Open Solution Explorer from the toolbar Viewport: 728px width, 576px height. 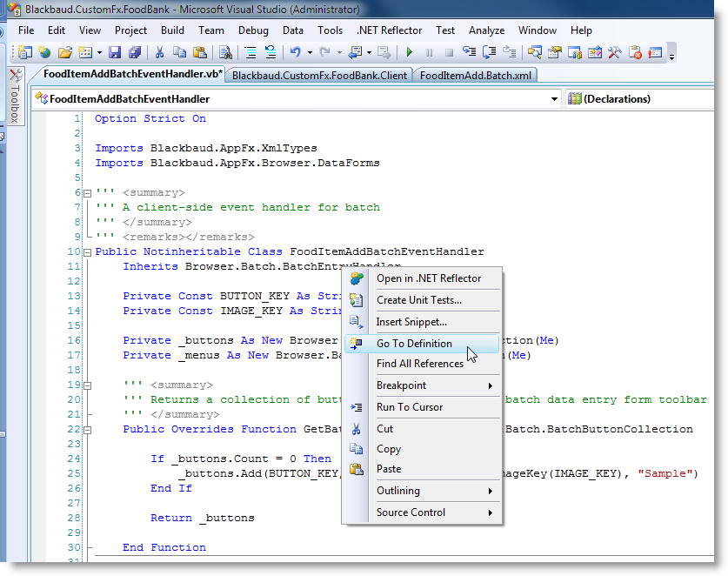click(x=534, y=52)
